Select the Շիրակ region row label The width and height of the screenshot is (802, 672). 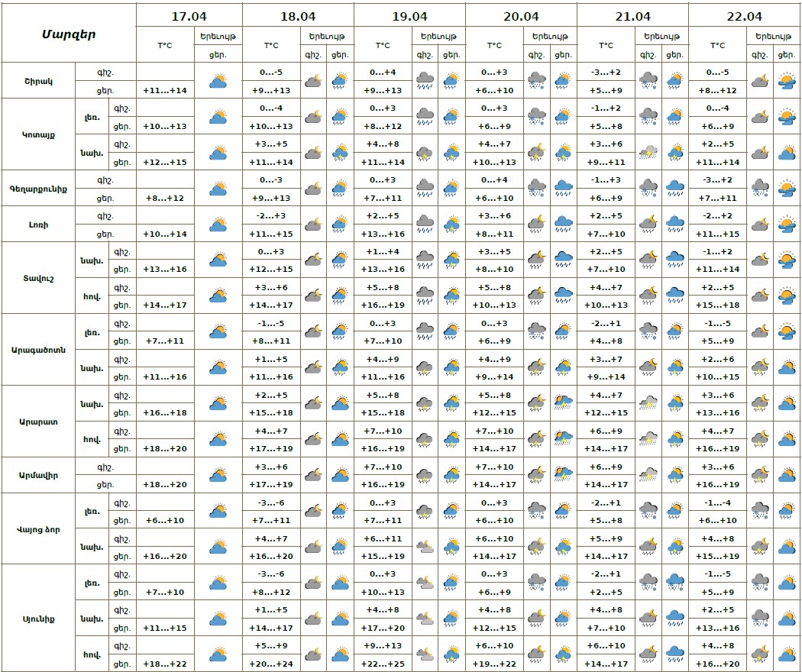[x=38, y=80]
